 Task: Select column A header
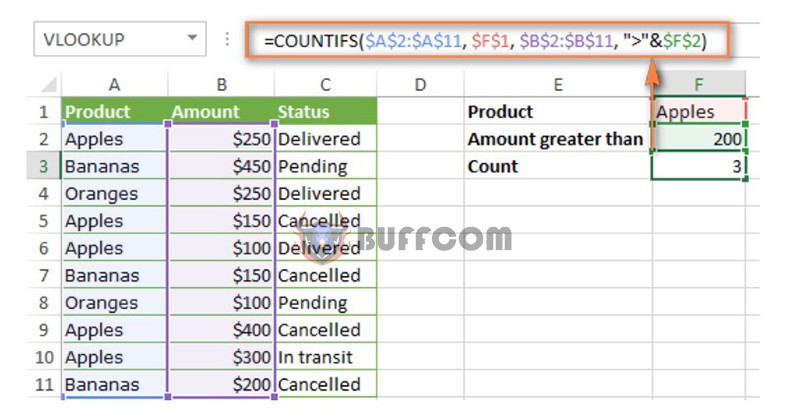tap(114, 85)
